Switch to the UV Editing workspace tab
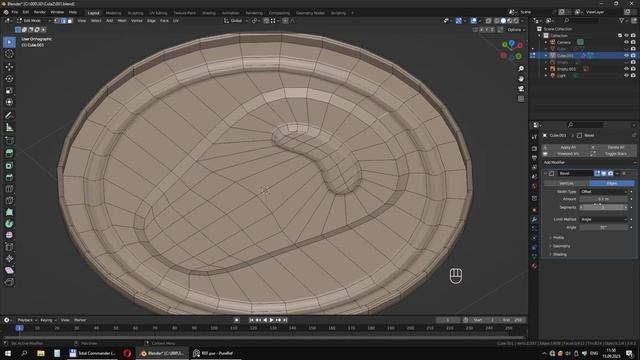This screenshot has width=640, height=360. [x=158, y=13]
